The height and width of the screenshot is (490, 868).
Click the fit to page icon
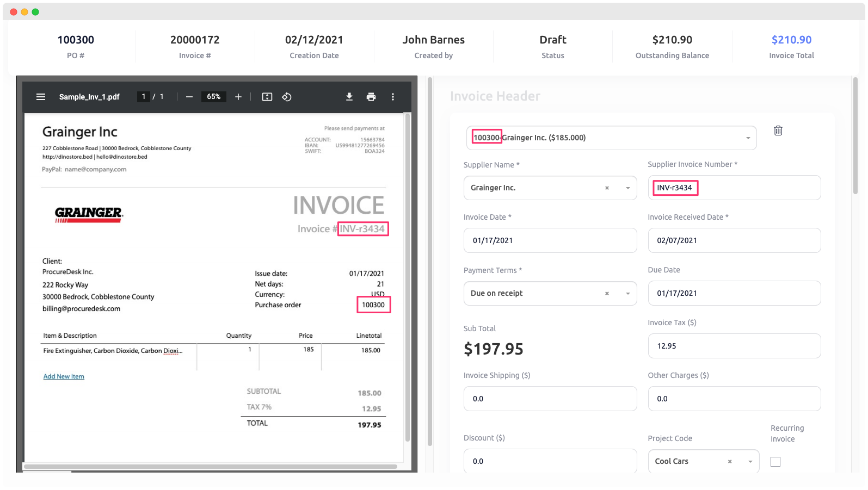267,97
